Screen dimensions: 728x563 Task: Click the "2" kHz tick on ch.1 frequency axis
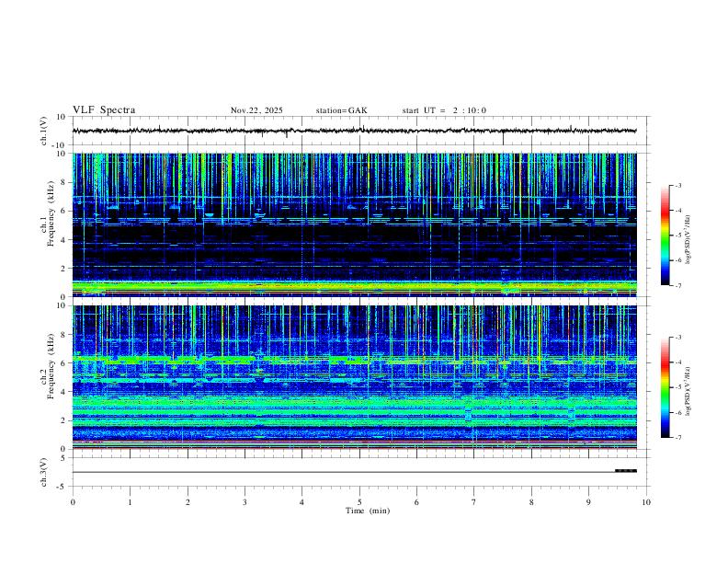pyautogui.click(x=64, y=269)
